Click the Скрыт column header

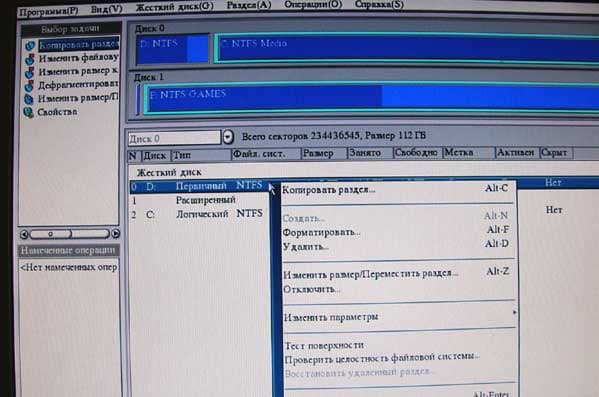pos(556,152)
